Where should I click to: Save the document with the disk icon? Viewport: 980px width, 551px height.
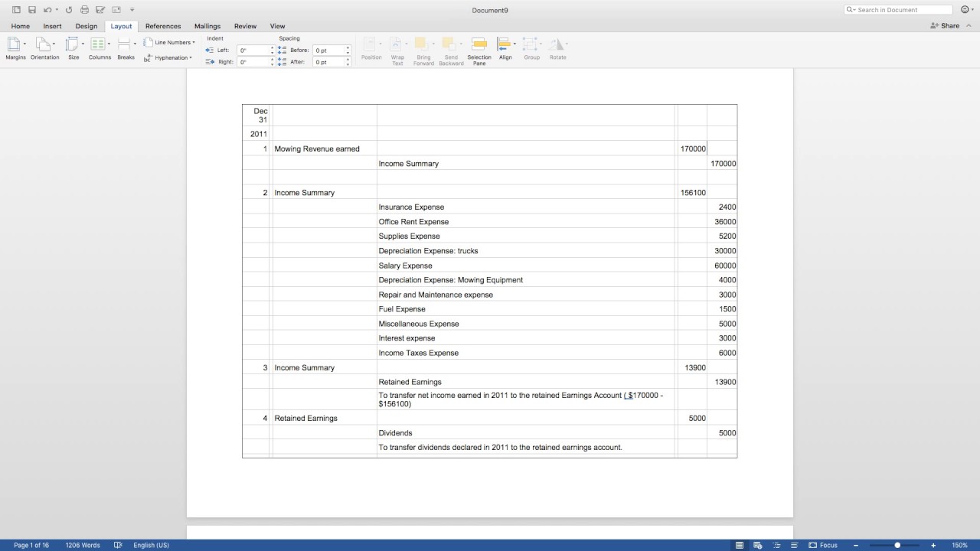[x=32, y=10]
